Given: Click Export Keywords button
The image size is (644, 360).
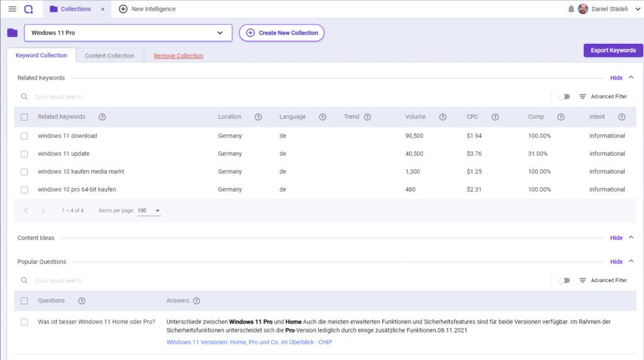Looking at the screenshot, I should pos(613,50).
